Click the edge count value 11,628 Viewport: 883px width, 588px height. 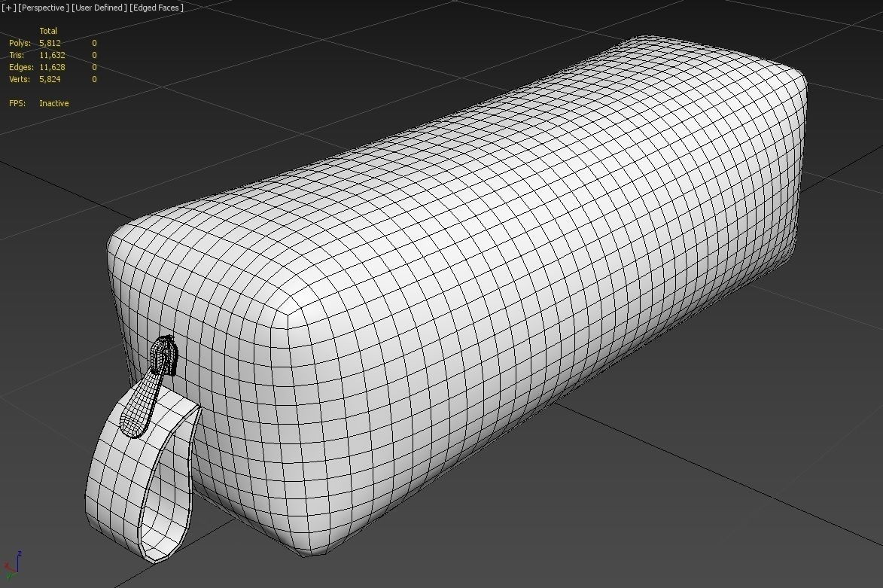coord(53,67)
